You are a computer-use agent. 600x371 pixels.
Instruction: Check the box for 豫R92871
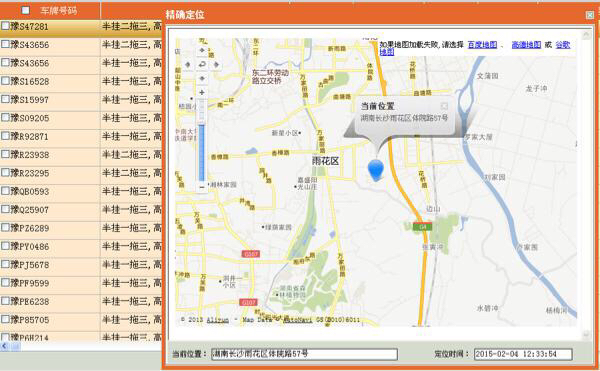click(x=5, y=136)
